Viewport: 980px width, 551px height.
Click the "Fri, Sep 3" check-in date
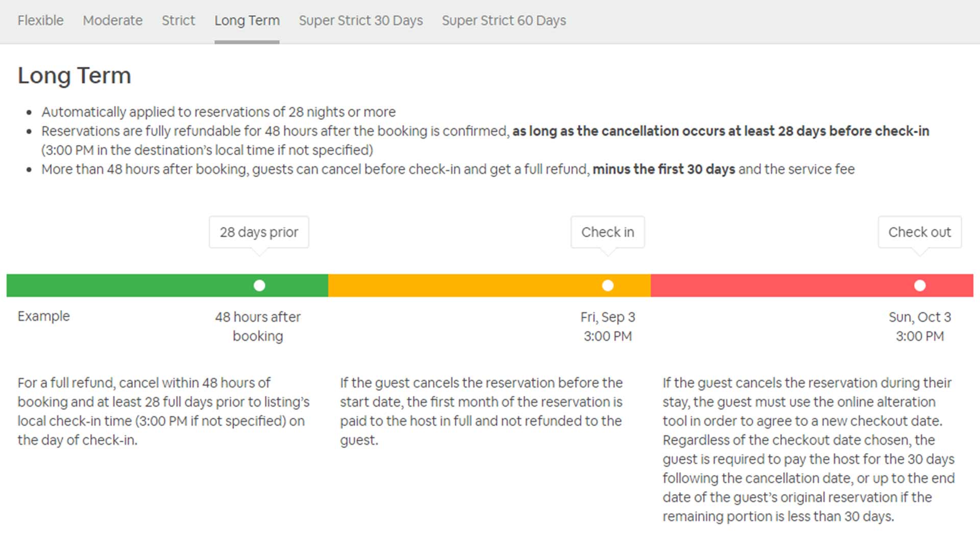pos(607,317)
